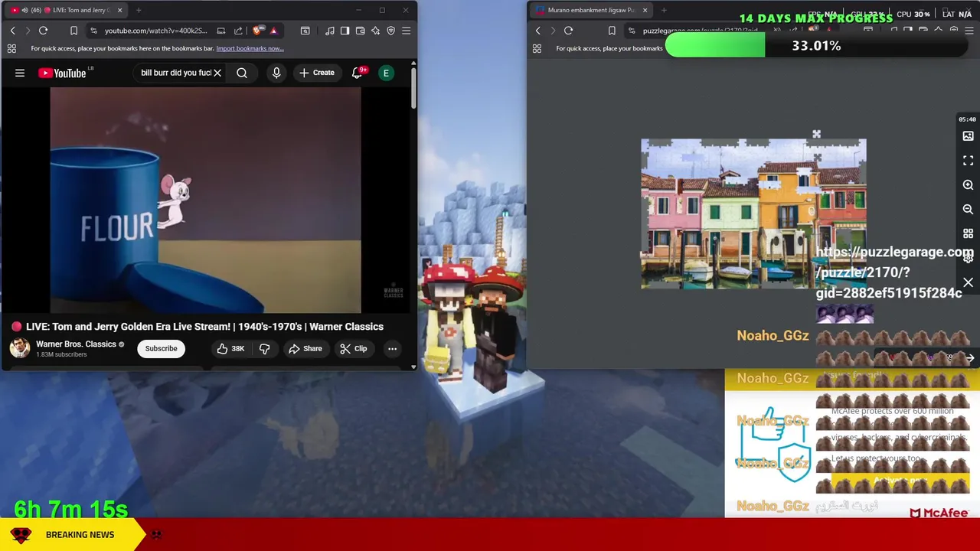Screen dimensions: 980x551
Task: Open YouTube notifications bell
Action: tap(357, 73)
